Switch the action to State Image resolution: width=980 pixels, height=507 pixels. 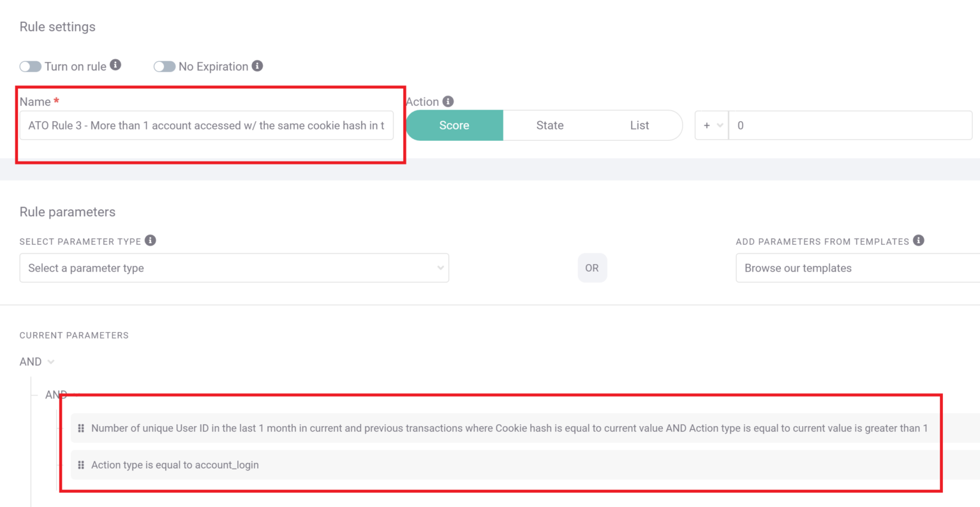click(x=549, y=125)
